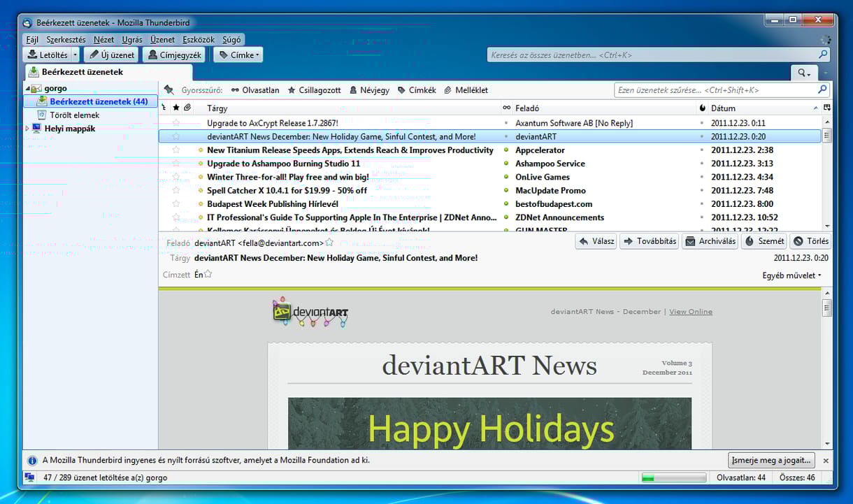This screenshot has height=504, width=853.
Task: Click the deviantART logo in the email
Action: point(310,312)
